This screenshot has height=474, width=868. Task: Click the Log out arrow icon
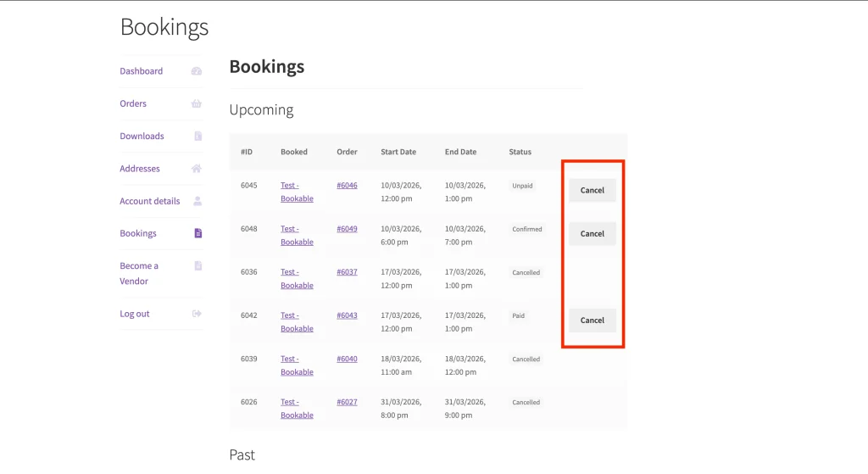(x=197, y=314)
